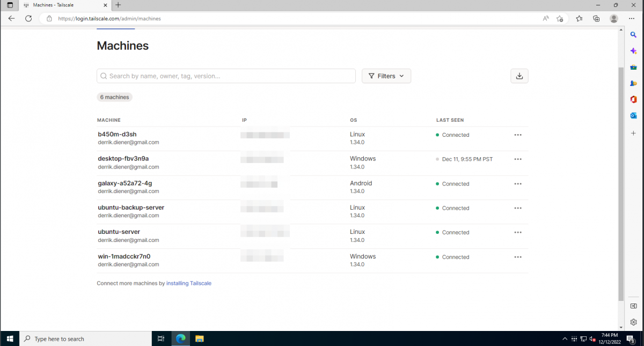Open the options menu for desktop-fbv3n9a

(x=517, y=159)
